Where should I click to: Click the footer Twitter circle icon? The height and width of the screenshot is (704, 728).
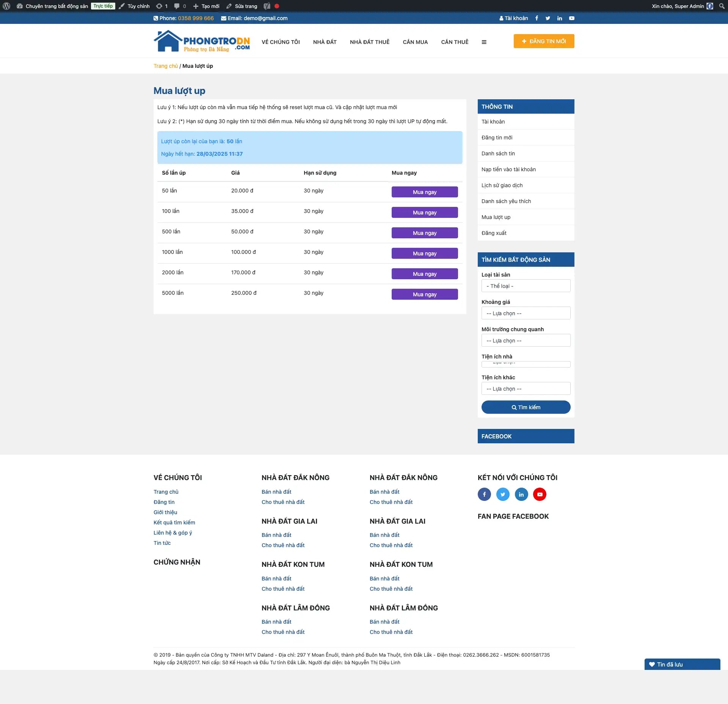coord(503,494)
